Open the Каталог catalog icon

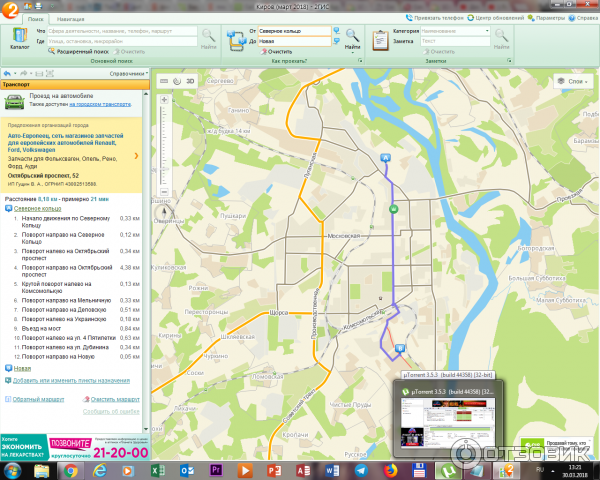19,38
